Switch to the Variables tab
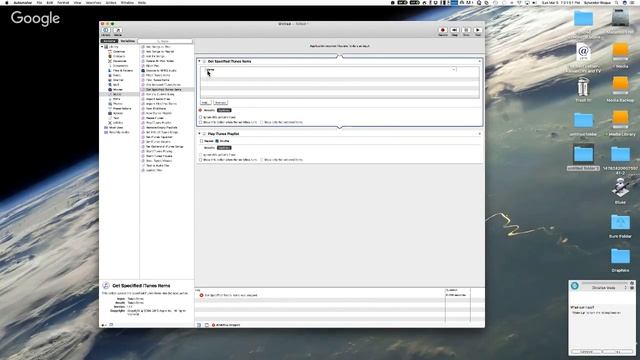The image size is (640, 360). coord(127,41)
